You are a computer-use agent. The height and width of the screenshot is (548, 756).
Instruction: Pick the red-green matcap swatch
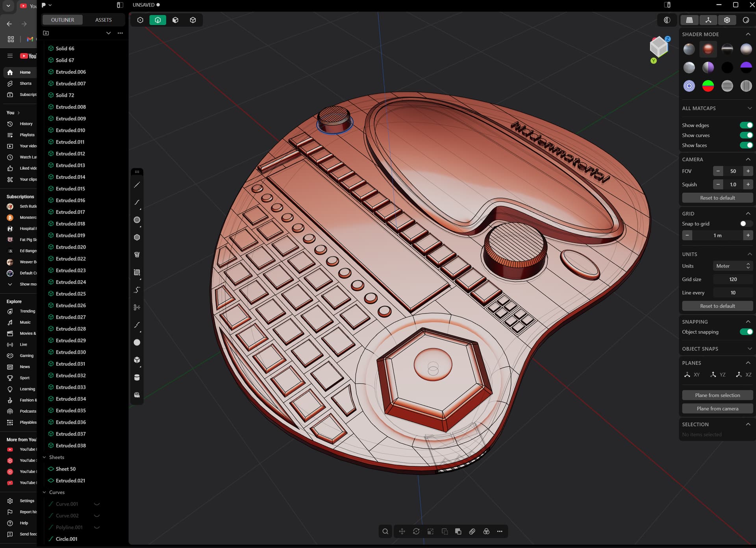tap(708, 86)
